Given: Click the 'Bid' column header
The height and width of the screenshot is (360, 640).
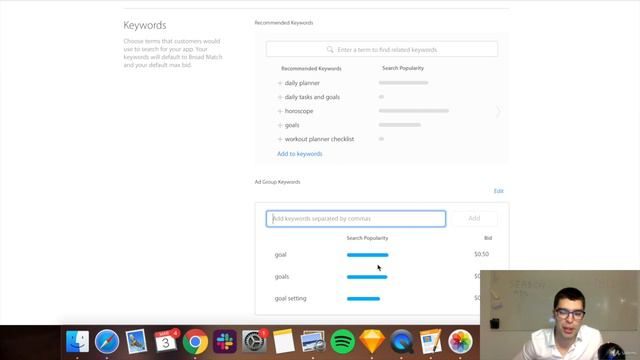Looking at the screenshot, I should (x=488, y=238).
